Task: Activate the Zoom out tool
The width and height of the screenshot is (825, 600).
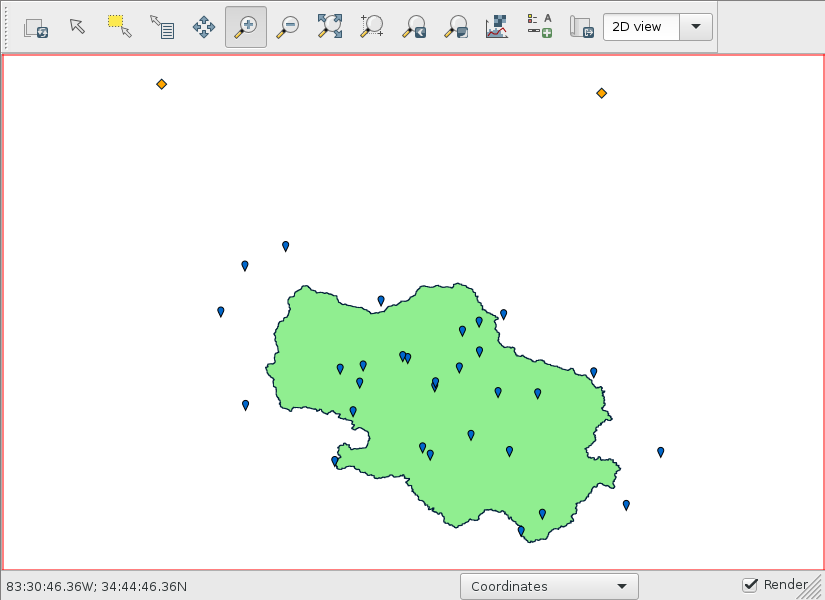Action: [x=288, y=27]
